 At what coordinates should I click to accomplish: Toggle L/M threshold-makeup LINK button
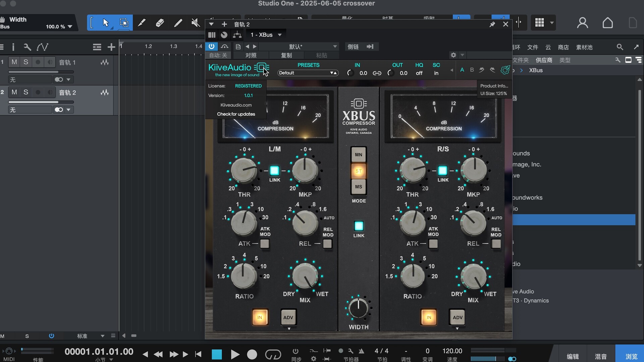(x=274, y=171)
